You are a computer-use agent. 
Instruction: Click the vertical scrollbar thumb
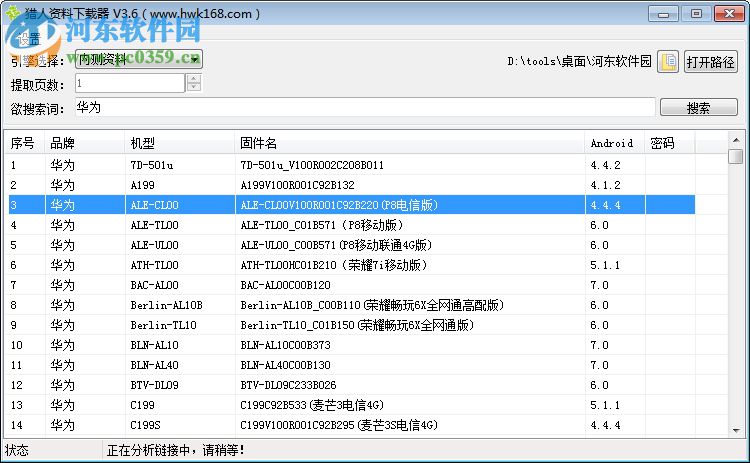point(736,156)
